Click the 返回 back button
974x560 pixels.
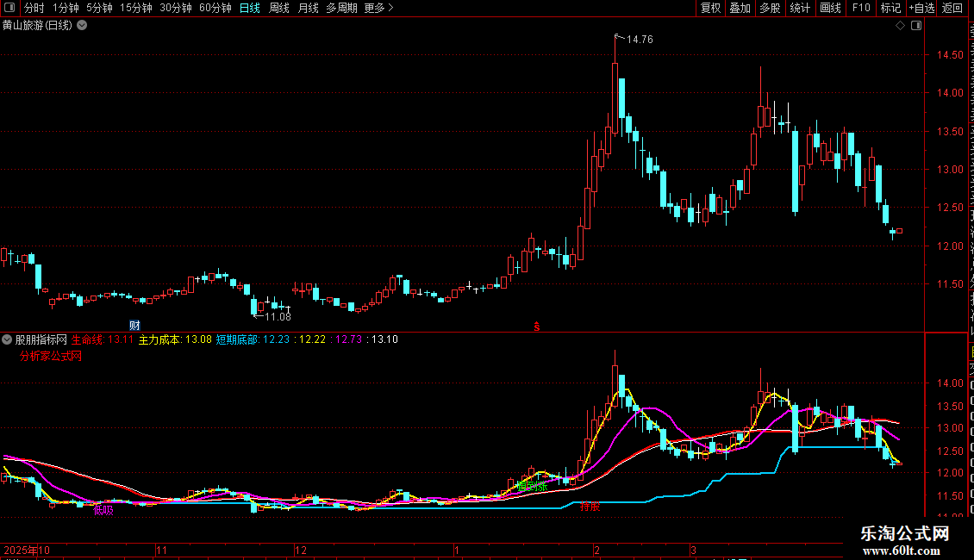952,8
